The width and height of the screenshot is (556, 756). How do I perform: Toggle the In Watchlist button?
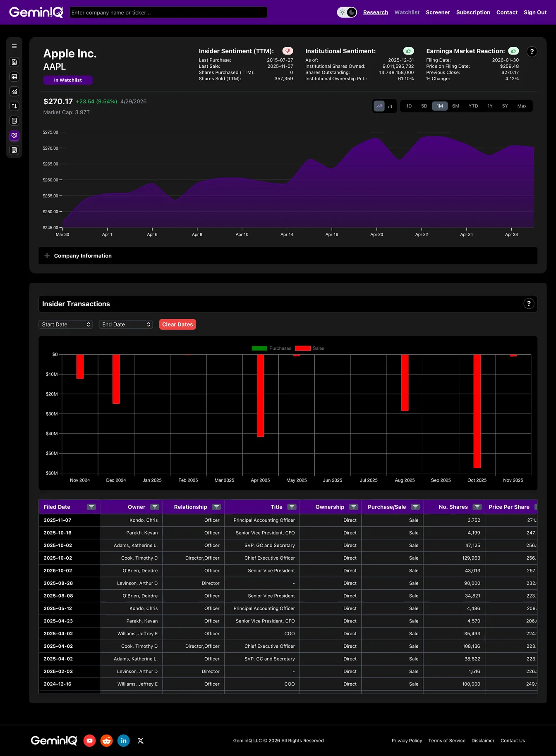click(x=68, y=80)
